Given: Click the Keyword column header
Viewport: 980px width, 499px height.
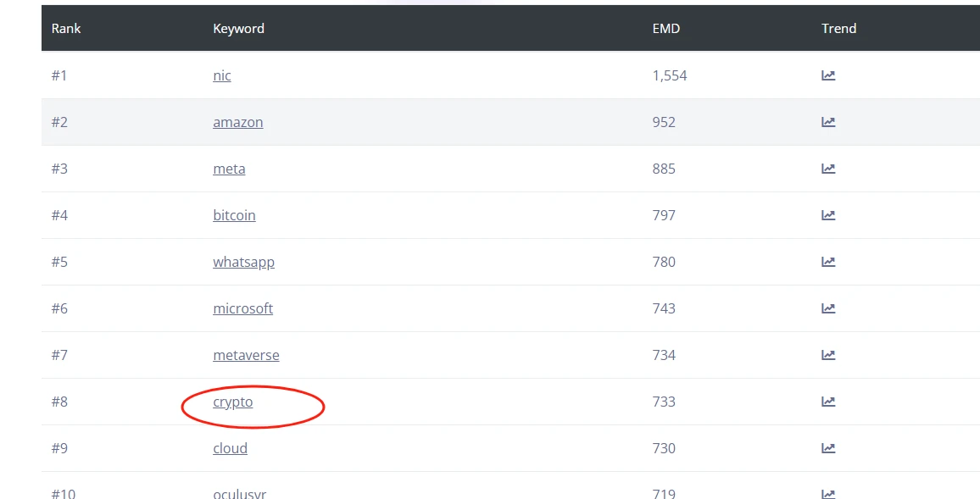Looking at the screenshot, I should (x=238, y=29).
